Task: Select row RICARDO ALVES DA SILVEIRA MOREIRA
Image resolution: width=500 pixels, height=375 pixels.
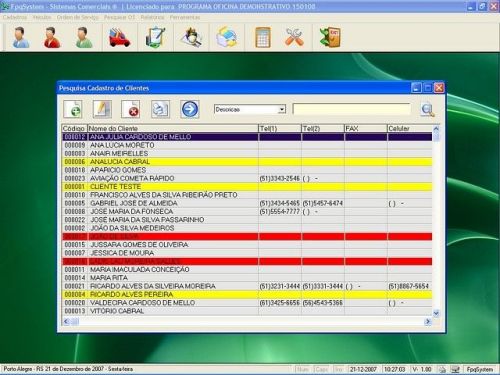Action: [247, 286]
